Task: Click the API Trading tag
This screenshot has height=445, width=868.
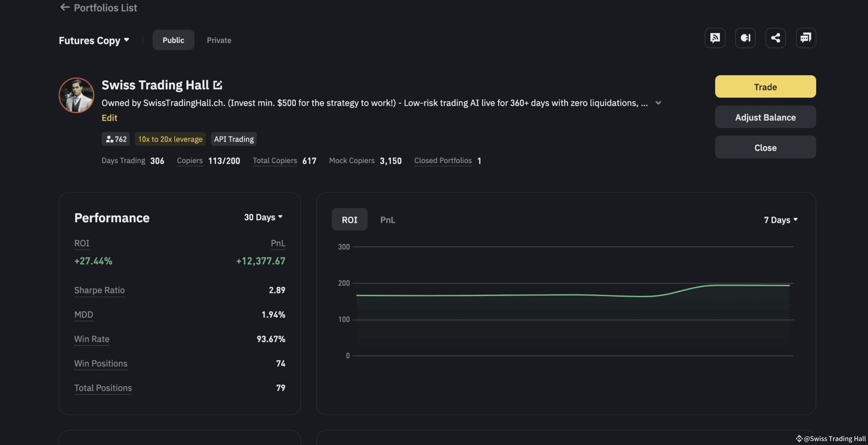Action: pyautogui.click(x=234, y=139)
